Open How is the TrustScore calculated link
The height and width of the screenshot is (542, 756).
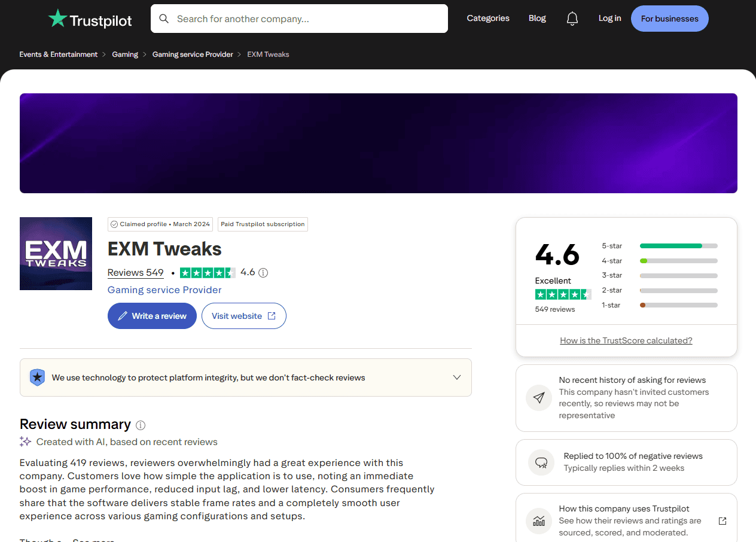click(626, 340)
